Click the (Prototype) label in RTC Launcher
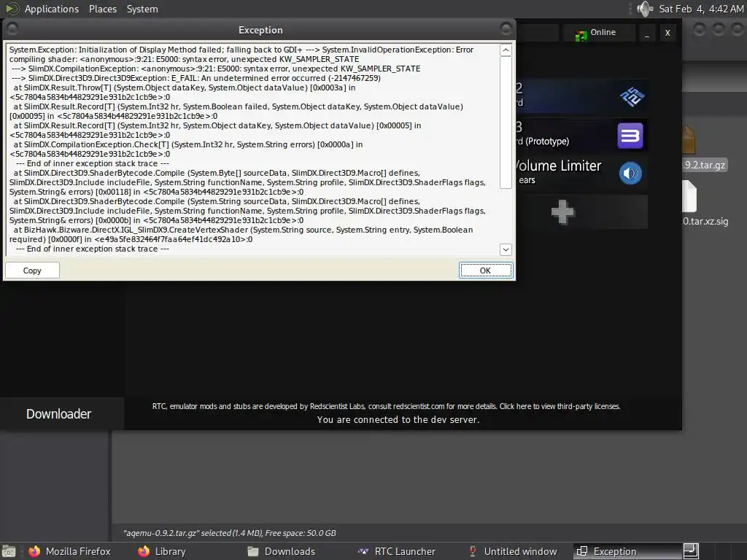The height and width of the screenshot is (560, 747). 547,141
